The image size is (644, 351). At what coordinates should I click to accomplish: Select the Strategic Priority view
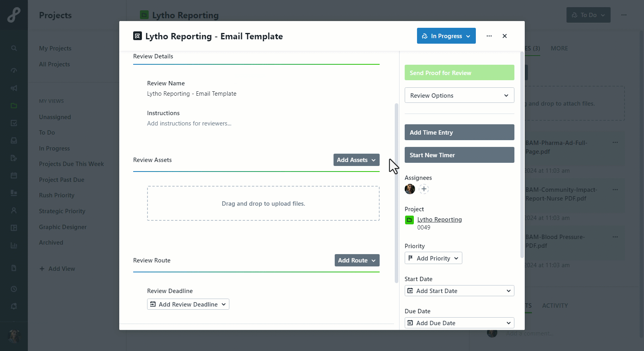tap(62, 211)
